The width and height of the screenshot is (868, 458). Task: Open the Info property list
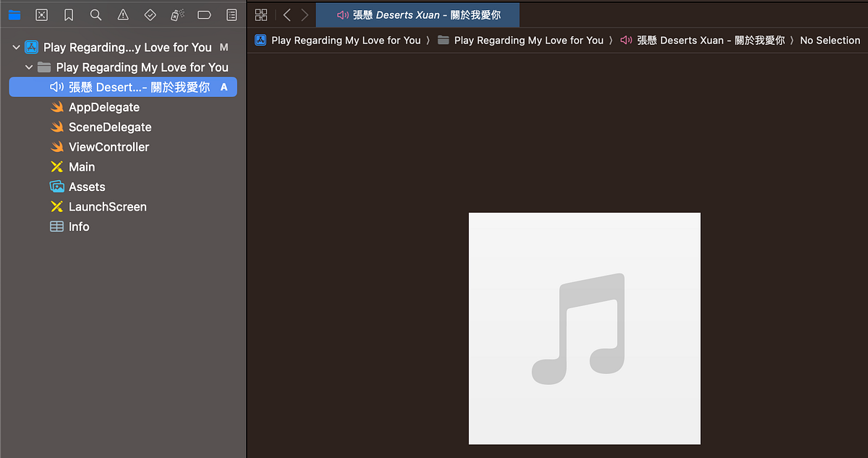pyautogui.click(x=77, y=226)
